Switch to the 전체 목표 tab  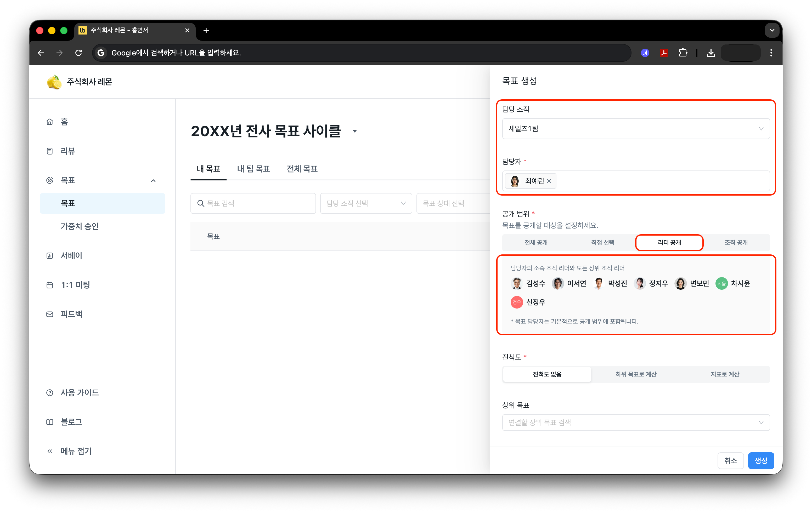302,169
